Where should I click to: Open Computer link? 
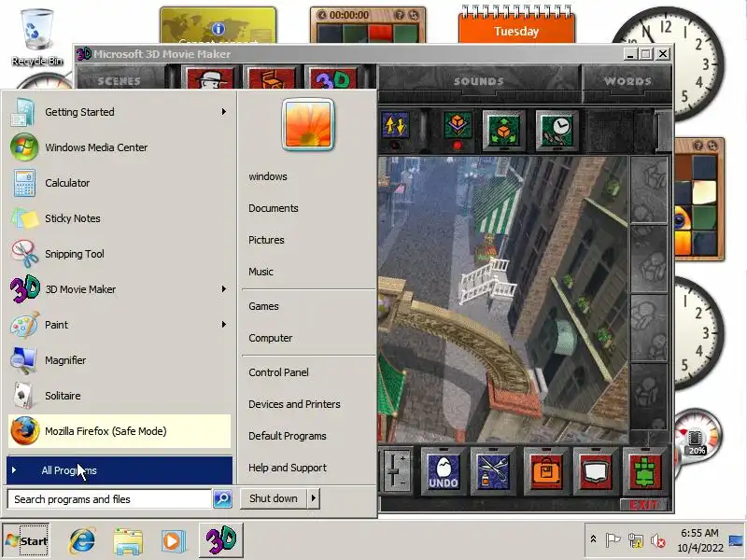point(270,338)
